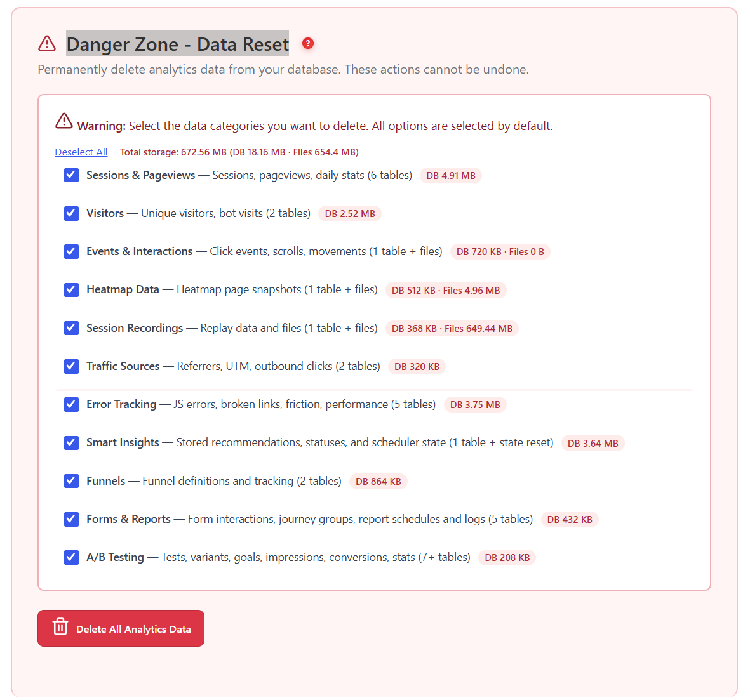Click Delete All Analytics Data button
The width and height of the screenshot is (750, 700).
[121, 628]
